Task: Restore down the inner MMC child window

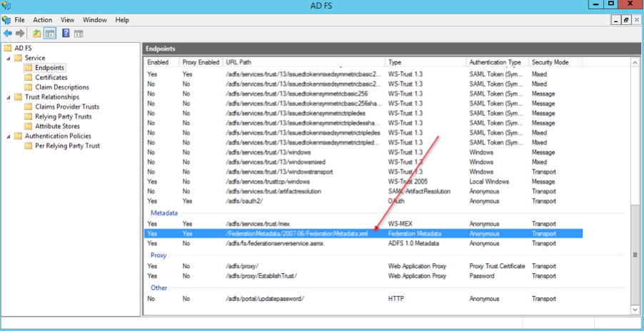Action: coord(625,20)
